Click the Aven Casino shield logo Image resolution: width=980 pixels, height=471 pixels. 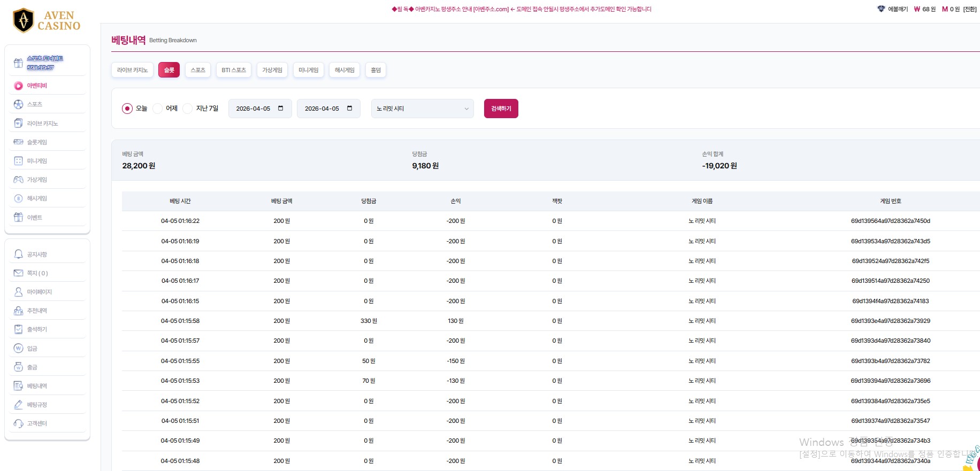pyautogui.click(x=23, y=21)
